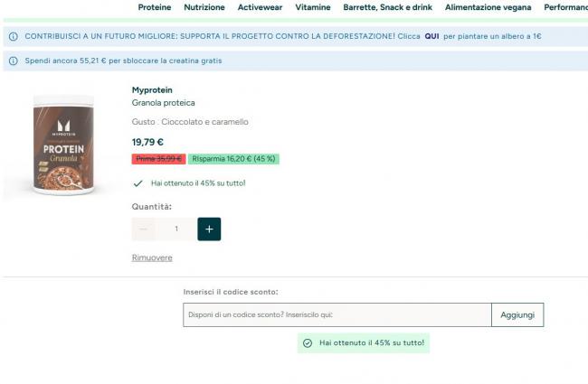
Task: Click the discount code input field
Action: pos(337,314)
